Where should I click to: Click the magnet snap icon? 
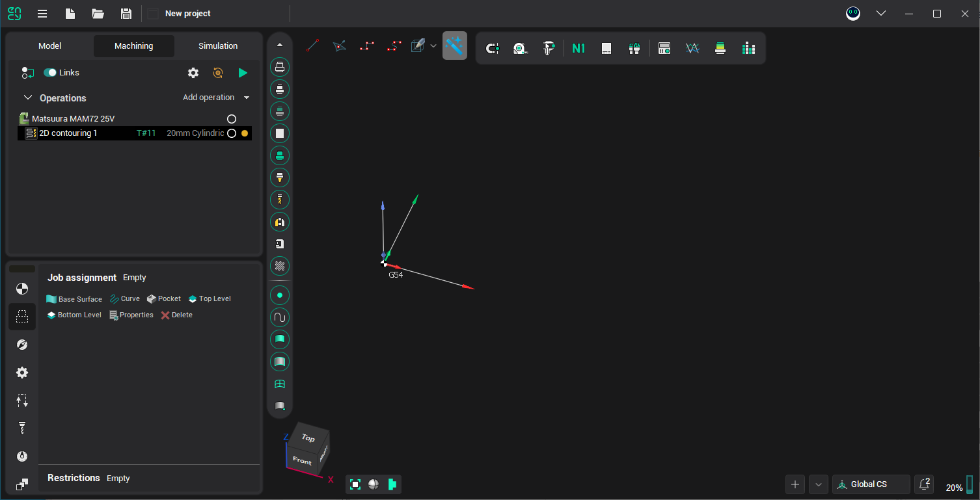coord(493,48)
